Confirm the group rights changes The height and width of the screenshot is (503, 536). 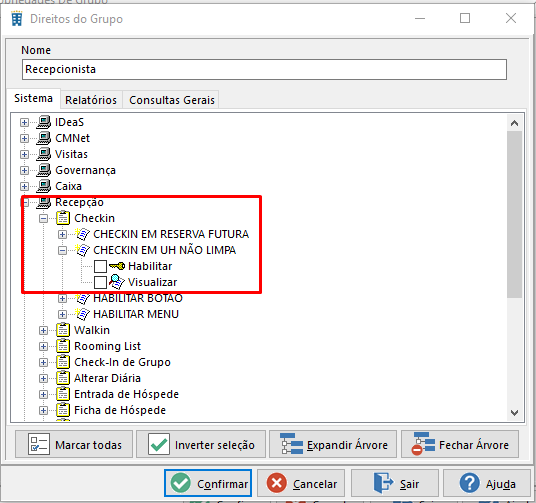pos(208,483)
